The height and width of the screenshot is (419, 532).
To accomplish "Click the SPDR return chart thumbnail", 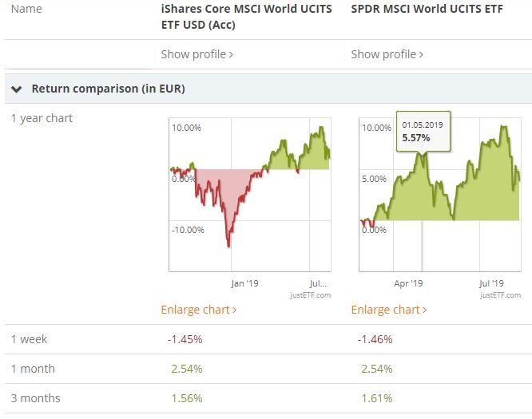I will coord(439,195).
